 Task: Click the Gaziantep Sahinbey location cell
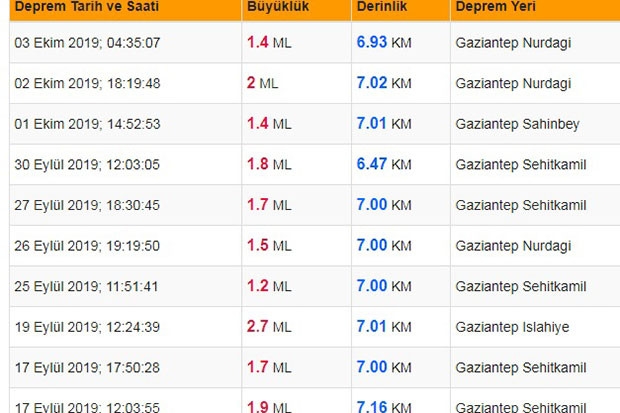pos(517,125)
